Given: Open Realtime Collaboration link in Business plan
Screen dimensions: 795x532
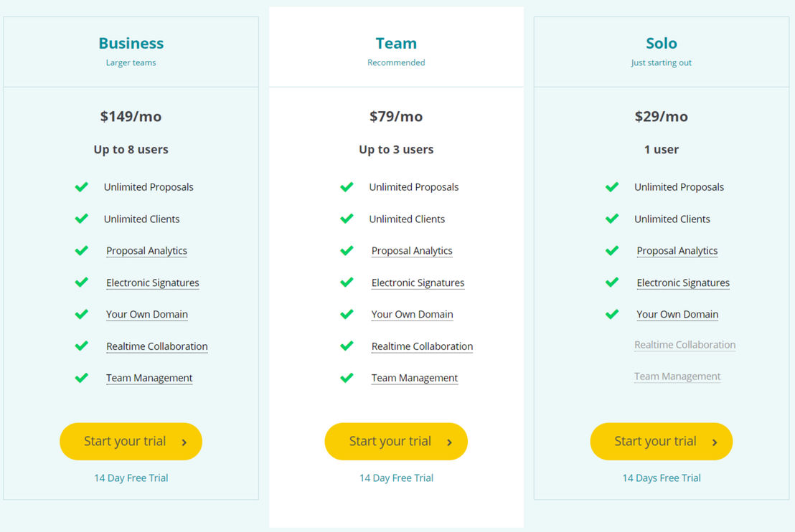Looking at the screenshot, I should pos(156,346).
